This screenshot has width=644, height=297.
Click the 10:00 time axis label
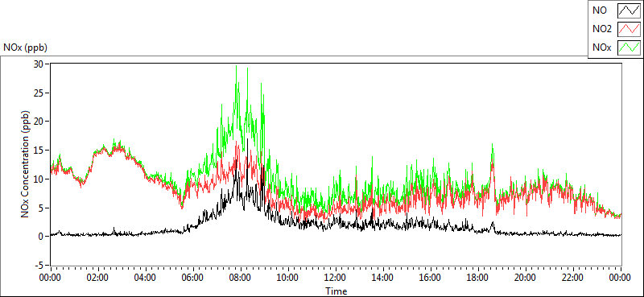pyautogui.click(x=288, y=278)
